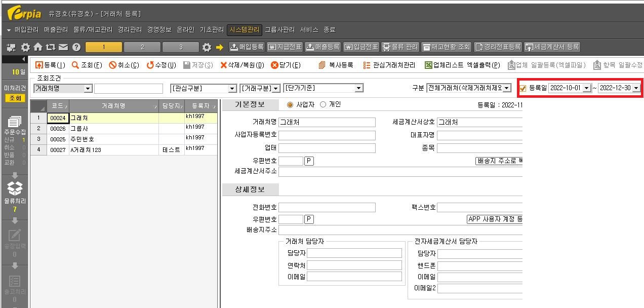The height and width of the screenshot is (308, 644).
Task: Open the 거래처명 search field dropdown
Action: click(x=88, y=89)
